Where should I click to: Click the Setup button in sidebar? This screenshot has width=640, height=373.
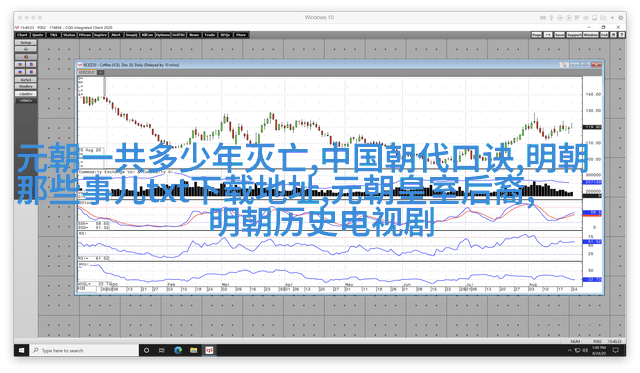click(26, 42)
